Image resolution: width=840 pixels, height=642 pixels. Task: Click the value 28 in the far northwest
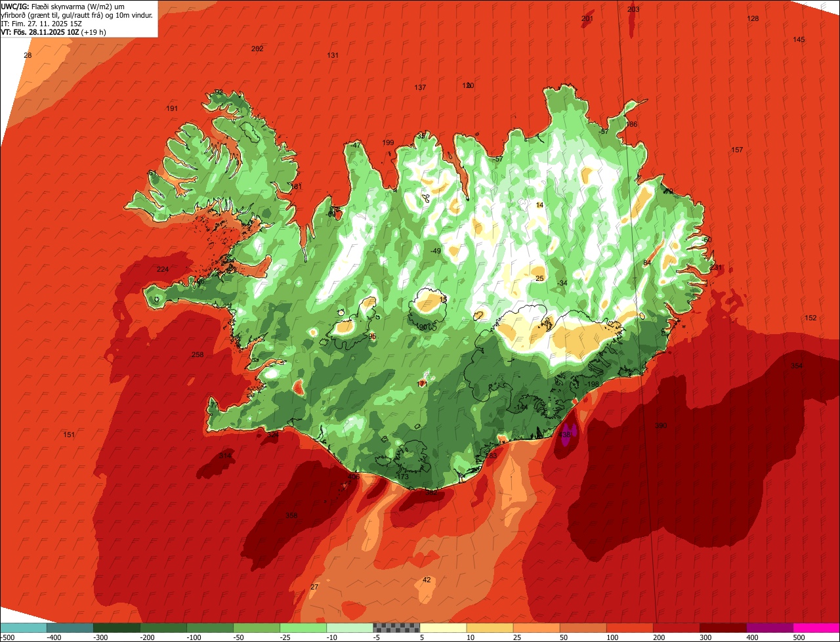click(x=28, y=56)
